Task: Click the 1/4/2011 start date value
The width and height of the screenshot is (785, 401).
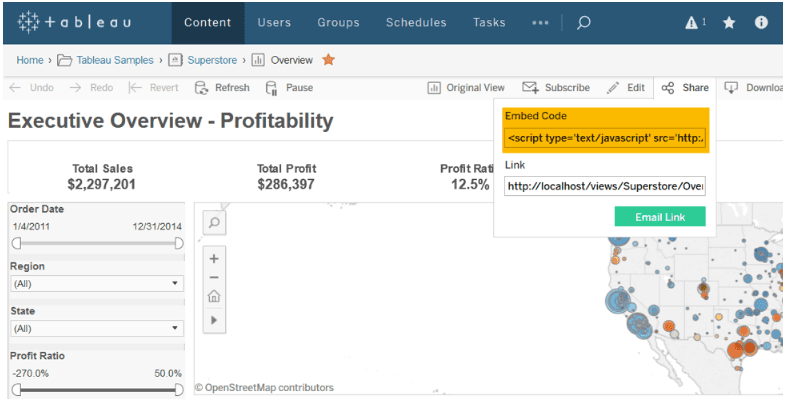Action: coord(32,227)
